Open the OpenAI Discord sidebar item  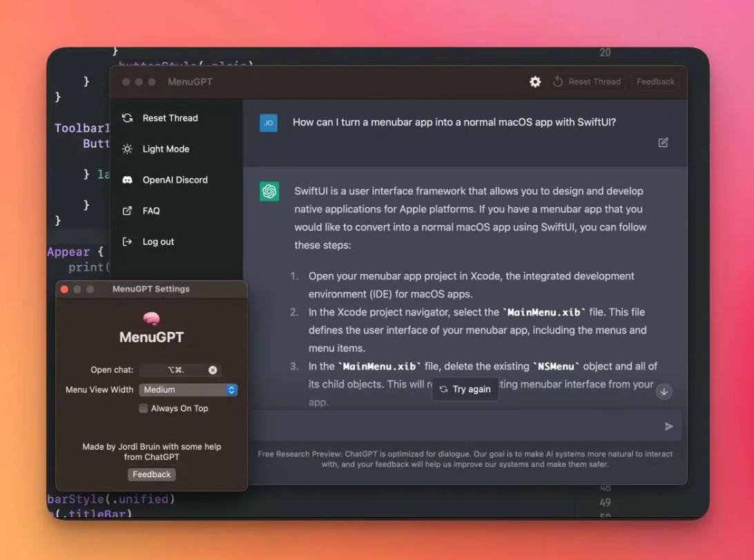click(176, 180)
